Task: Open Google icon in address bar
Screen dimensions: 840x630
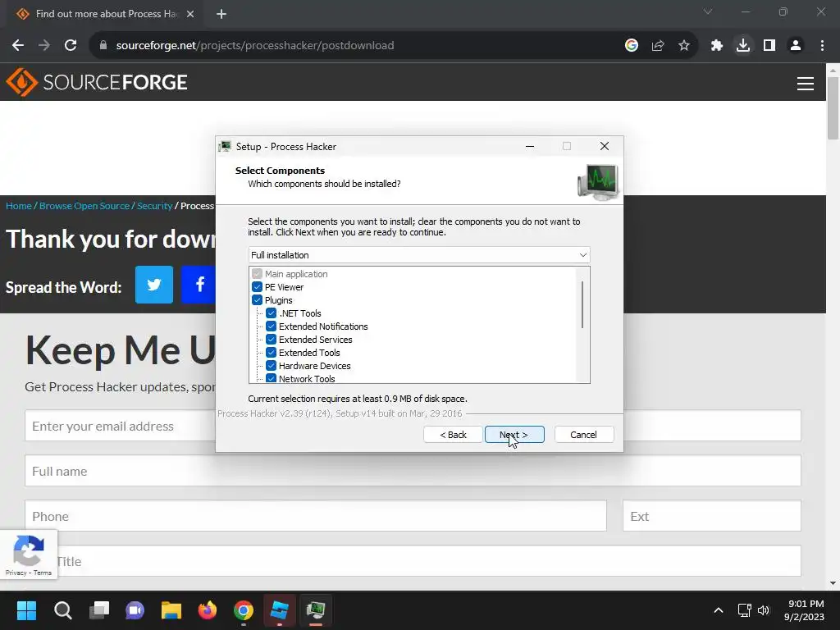Action: tap(632, 46)
